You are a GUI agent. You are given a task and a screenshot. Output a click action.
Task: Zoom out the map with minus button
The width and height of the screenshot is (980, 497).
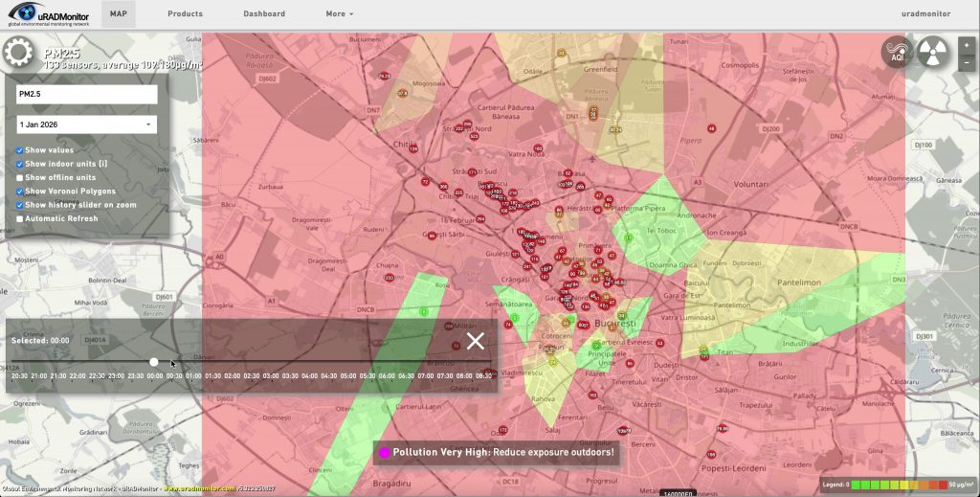[968, 62]
